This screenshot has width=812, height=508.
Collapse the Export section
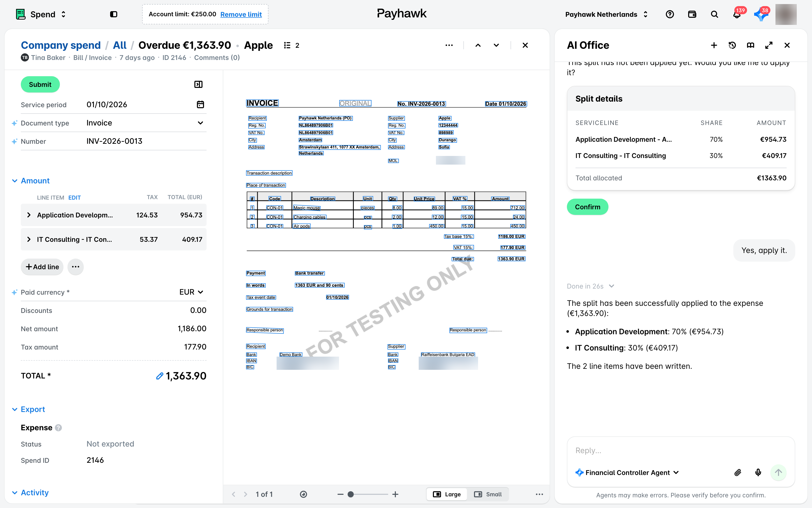(x=28, y=409)
